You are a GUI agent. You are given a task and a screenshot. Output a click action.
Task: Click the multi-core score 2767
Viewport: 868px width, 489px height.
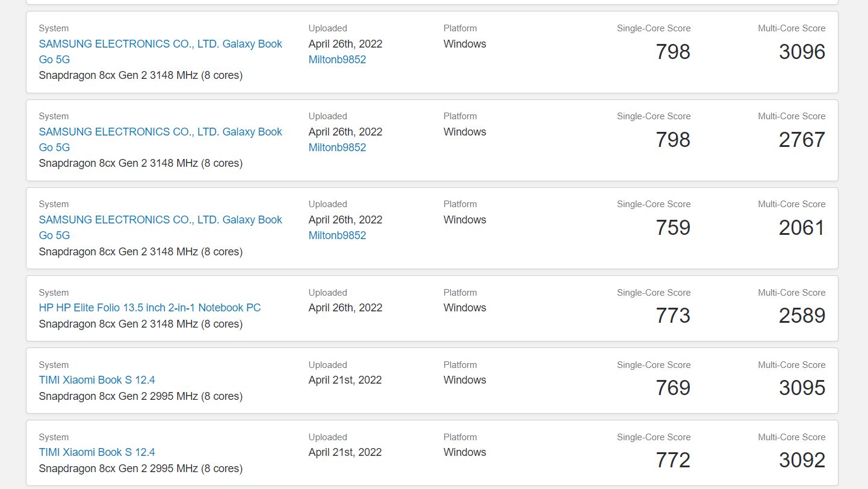[x=802, y=140]
